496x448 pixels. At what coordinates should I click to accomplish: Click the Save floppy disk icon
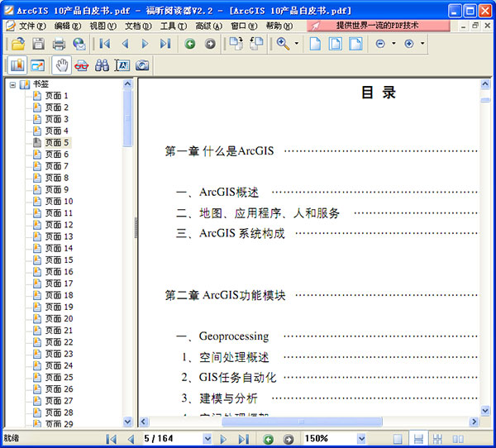38,44
